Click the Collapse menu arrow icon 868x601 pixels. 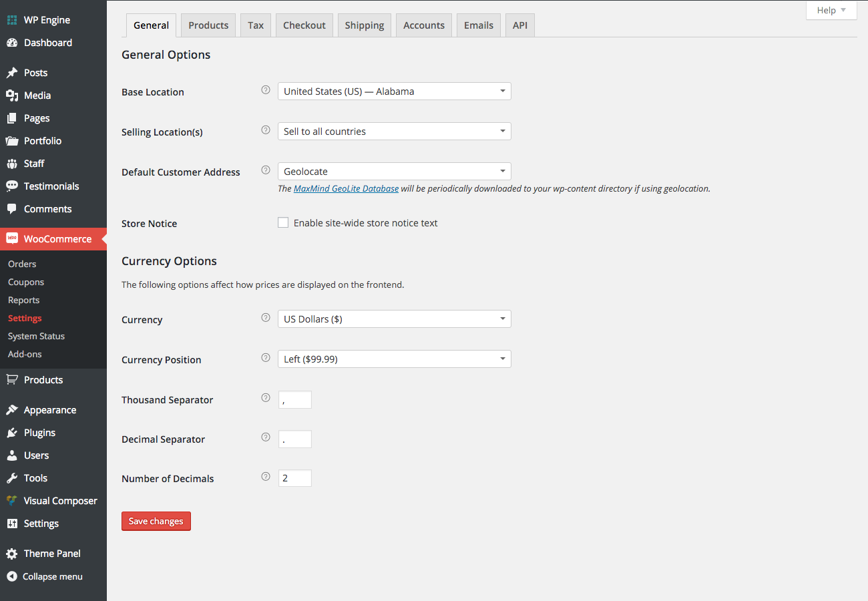tap(12, 576)
